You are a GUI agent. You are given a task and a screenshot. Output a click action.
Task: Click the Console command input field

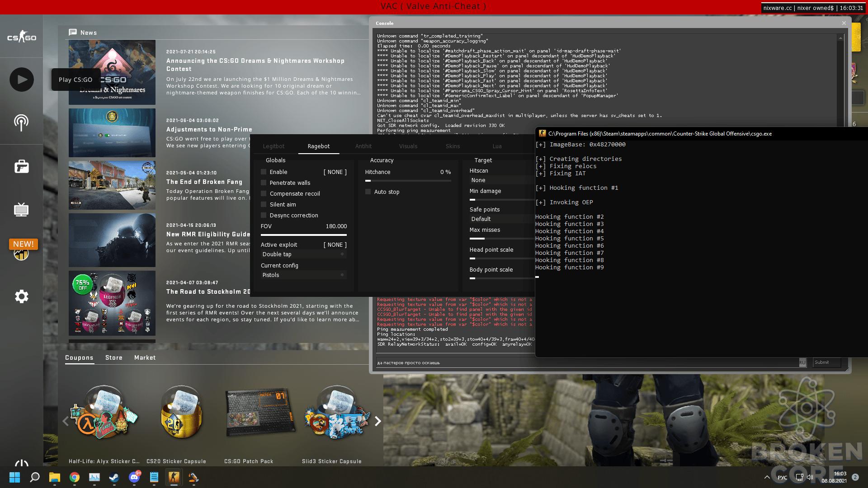pyautogui.click(x=587, y=362)
